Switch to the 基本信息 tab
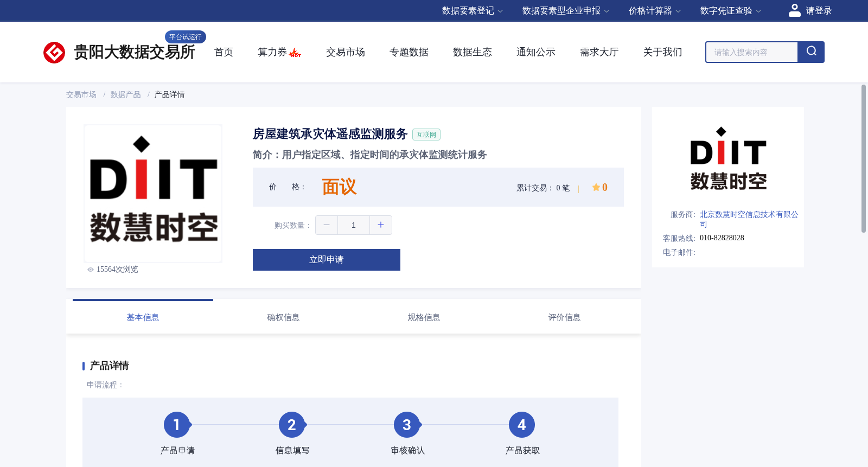The width and height of the screenshot is (868, 467). pos(143,317)
